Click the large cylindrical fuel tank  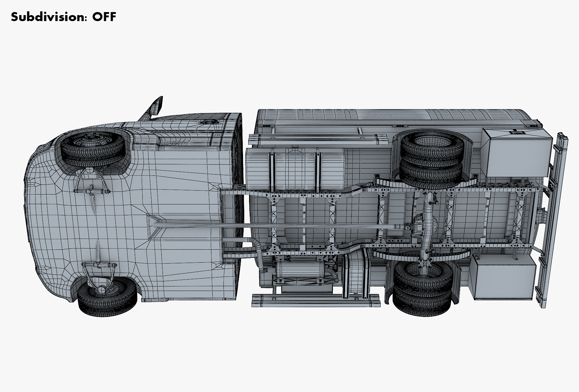pyautogui.click(x=295, y=169)
